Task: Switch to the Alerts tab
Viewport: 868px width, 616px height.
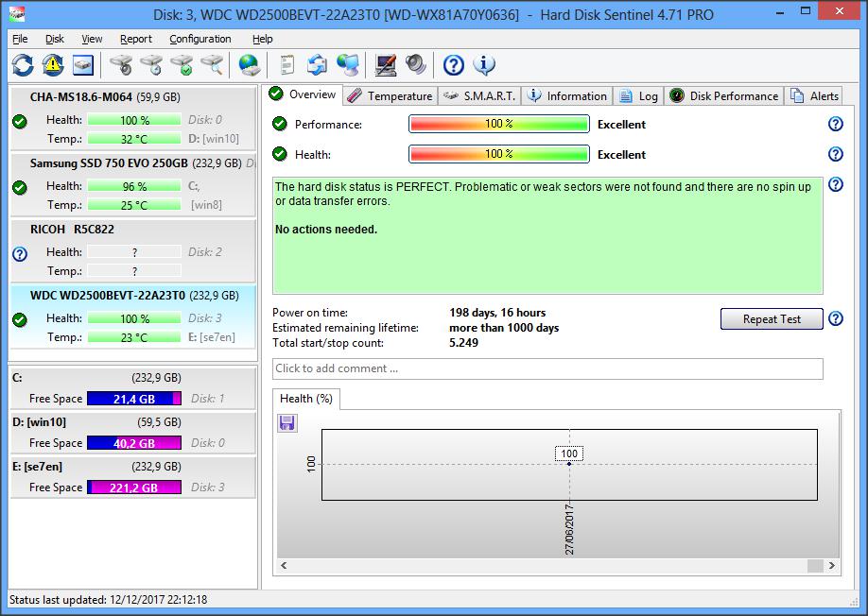Action: (814, 95)
